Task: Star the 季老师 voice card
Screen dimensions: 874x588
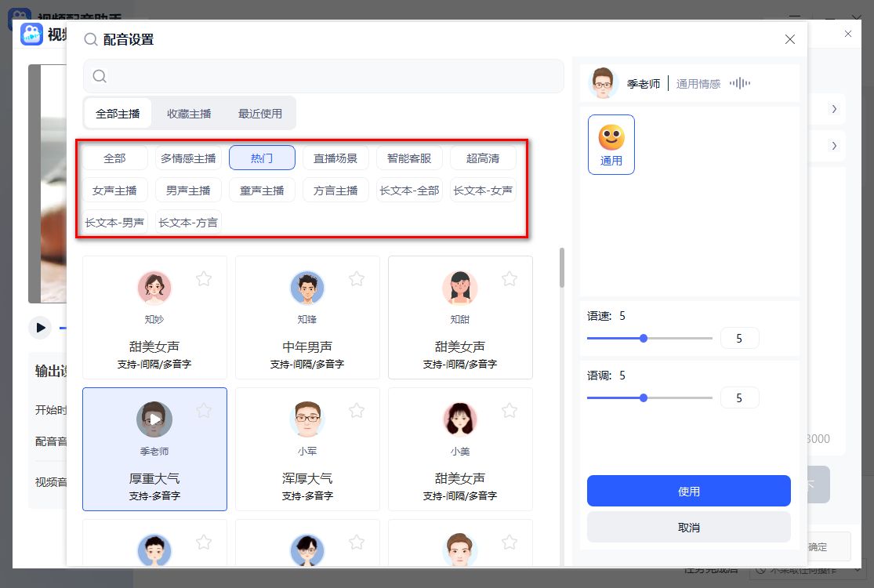Action: tap(204, 411)
